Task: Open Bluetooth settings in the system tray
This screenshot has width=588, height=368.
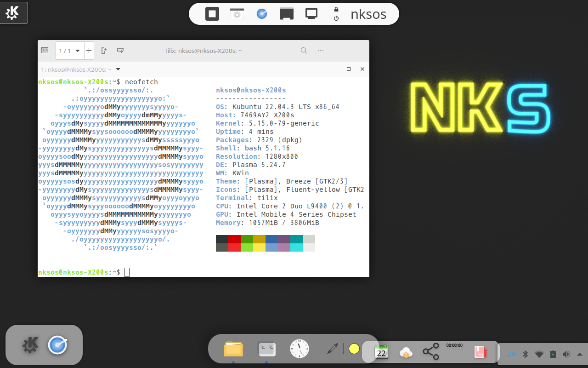Action: (x=526, y=354)
